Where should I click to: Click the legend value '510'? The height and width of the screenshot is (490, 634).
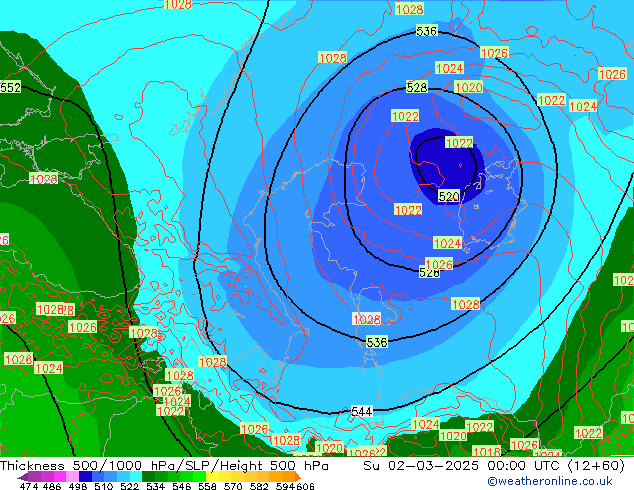(104, 486)
